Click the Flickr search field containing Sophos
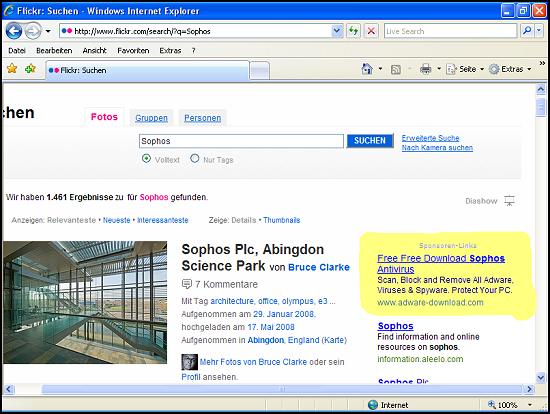Screen dimensions: 550x414 pyautogui.click(x=241, y=141)
